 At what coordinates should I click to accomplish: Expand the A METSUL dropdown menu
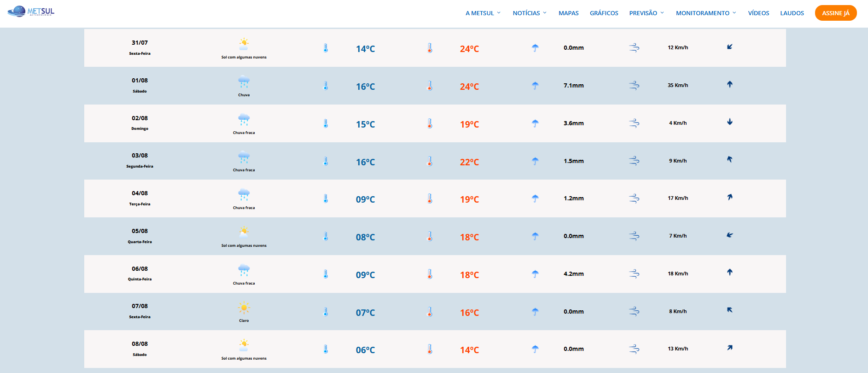(483, 13)
